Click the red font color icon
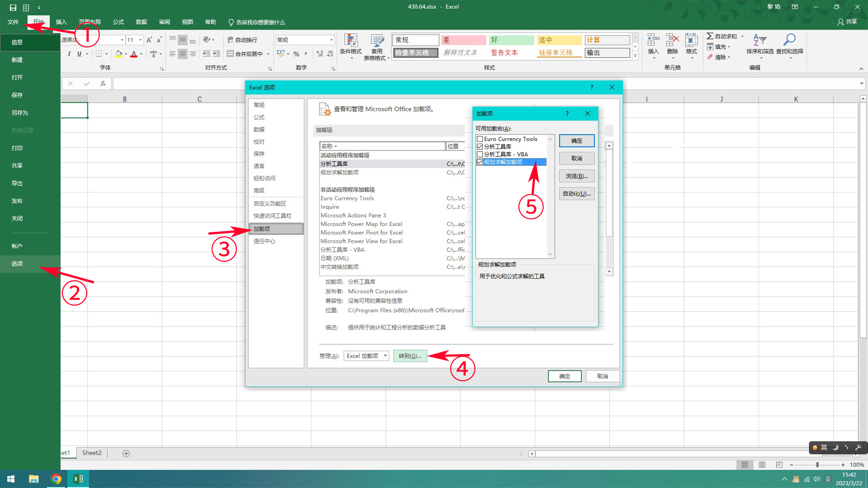868x488 pixels. [x=134, y=54]
